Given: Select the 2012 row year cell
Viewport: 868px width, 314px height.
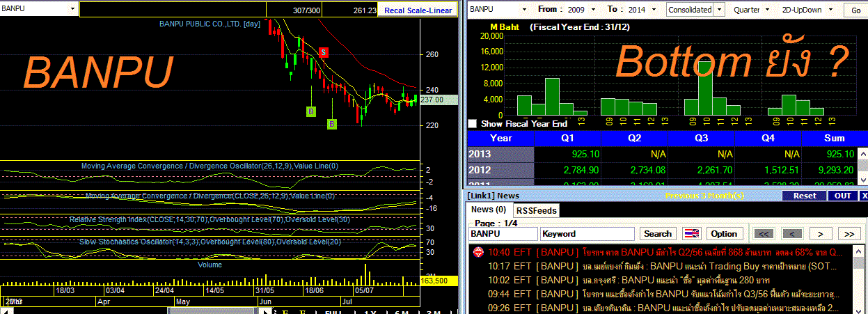Looking at the screenshot, I should click(500, 170).
